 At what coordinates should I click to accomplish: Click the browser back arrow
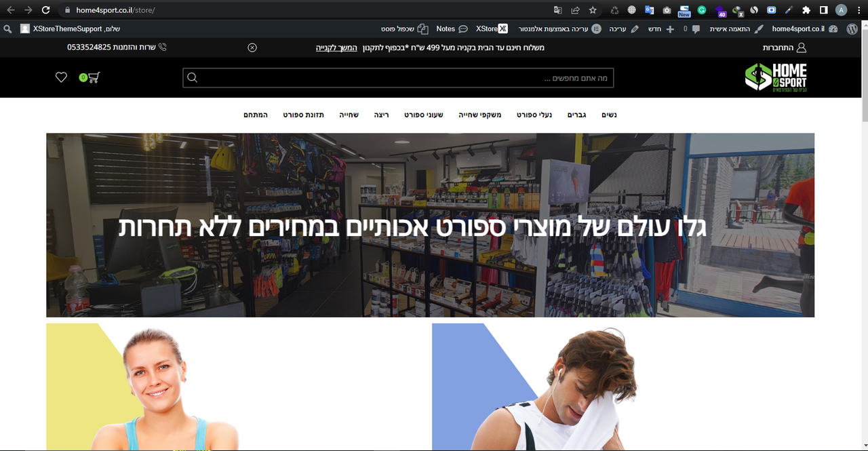tap(10, 10)
